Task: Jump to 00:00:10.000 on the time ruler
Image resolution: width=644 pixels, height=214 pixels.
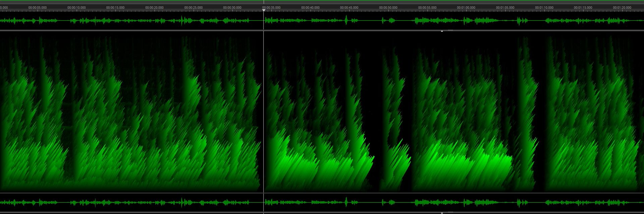Action: (76, 7)
